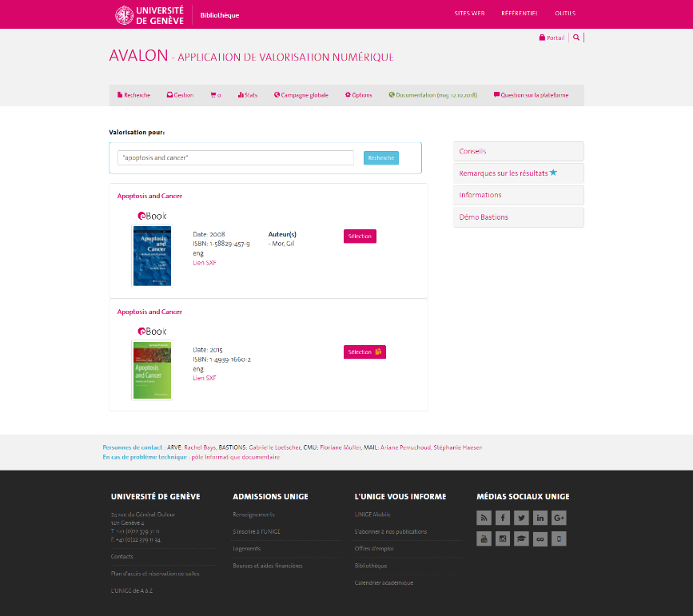Open the Bibliothèque footer link
This screenshot has width=693, height=616.
[371, 566]
